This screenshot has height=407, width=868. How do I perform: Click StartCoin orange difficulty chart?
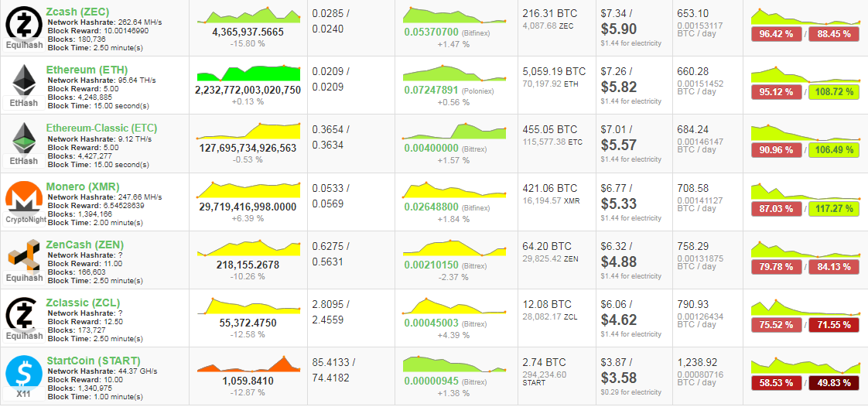(x=248, y=363)
